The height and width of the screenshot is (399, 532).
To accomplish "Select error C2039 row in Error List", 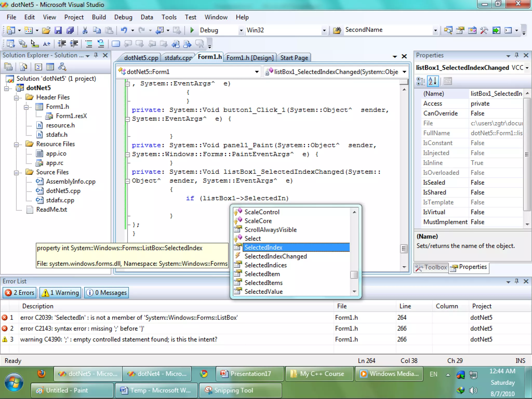I will click(266, 318).
